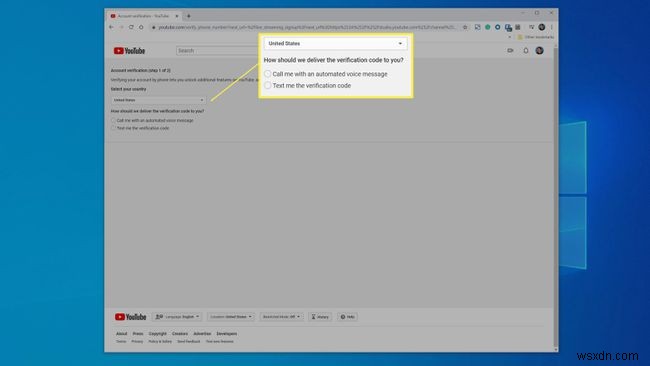
Task: Open the Creators footer link
Action: 180,334
